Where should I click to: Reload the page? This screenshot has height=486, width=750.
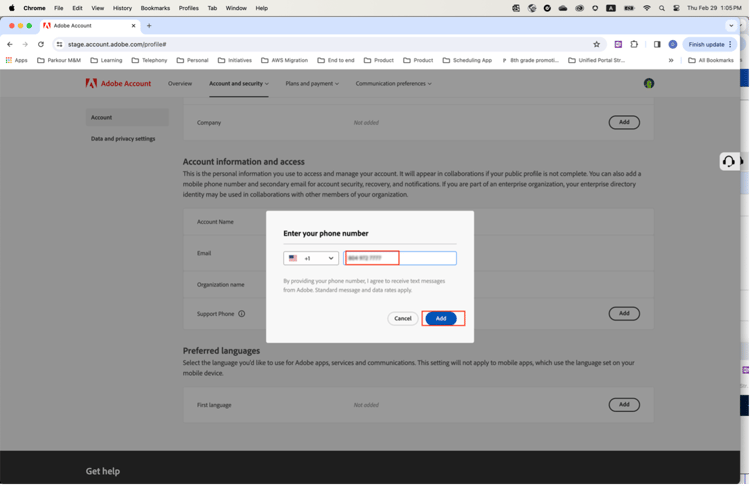(41, 44)
